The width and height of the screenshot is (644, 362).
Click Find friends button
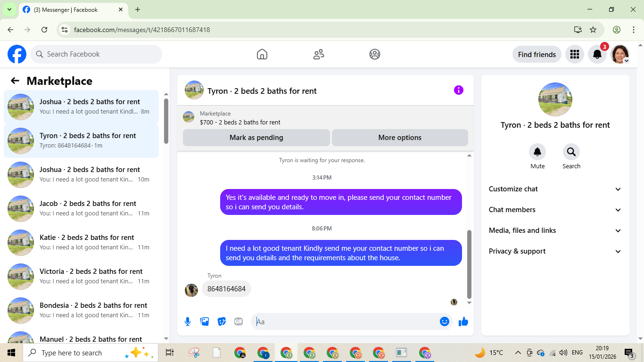tap(537, 54)
